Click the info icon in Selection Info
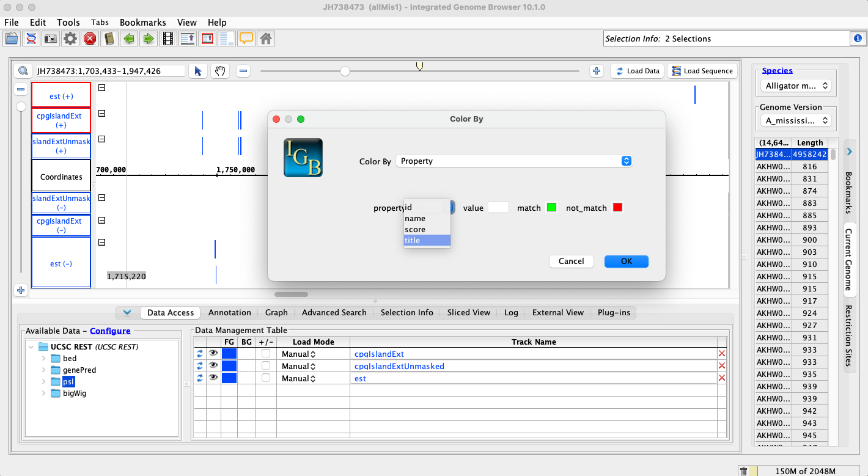The height and width of the screenshot is (476, 868). 858,38
